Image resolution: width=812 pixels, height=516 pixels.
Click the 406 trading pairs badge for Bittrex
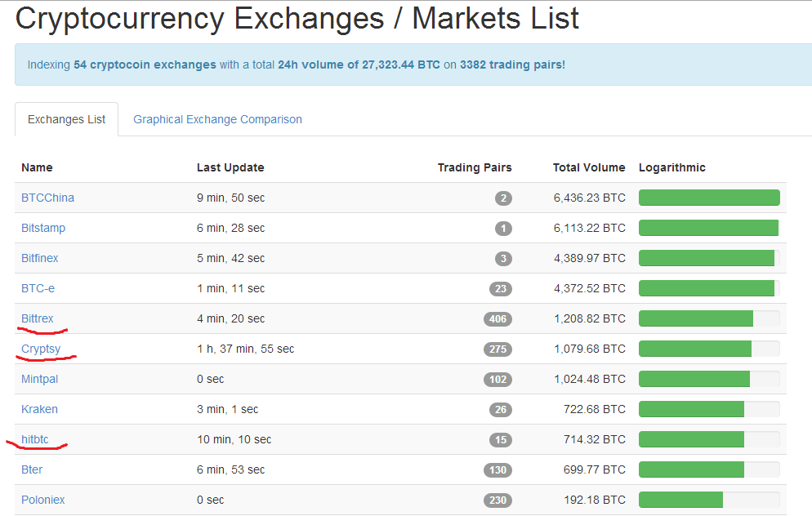click(497, 318)
